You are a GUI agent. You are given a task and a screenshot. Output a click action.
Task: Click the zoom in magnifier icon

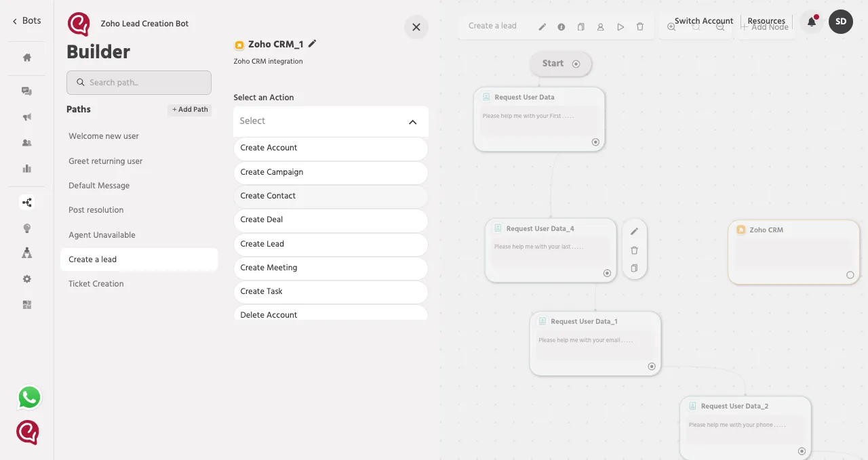[x=671, y=27]
